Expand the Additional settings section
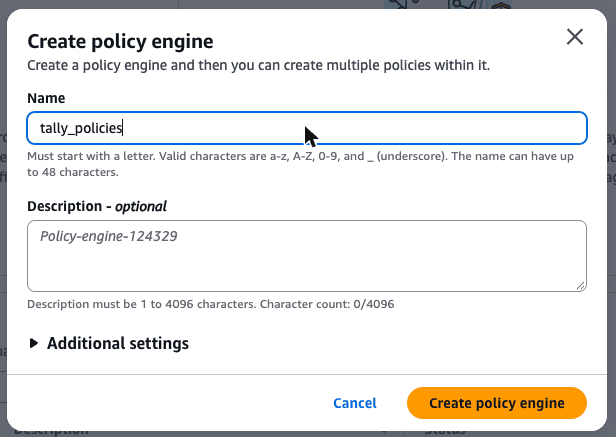 click(109, 343)
